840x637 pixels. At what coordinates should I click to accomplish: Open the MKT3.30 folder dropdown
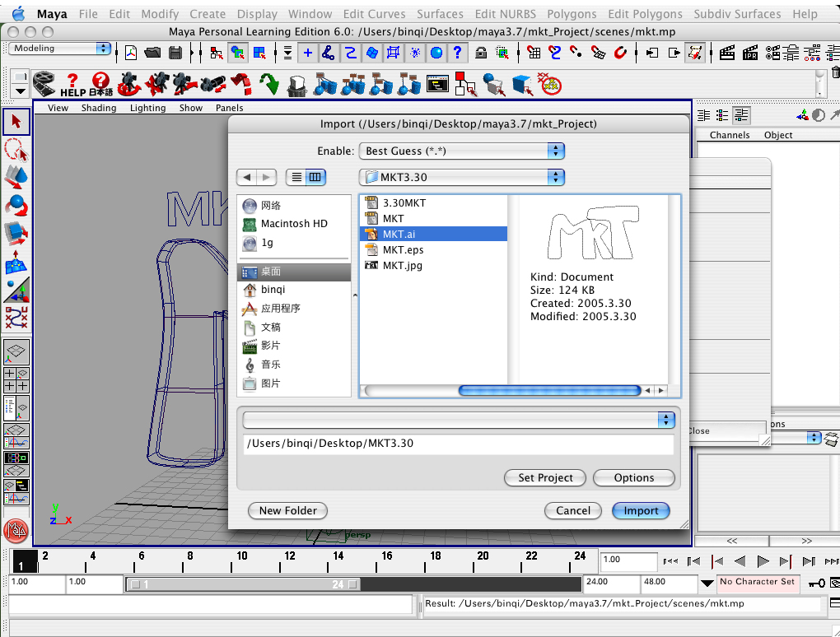[x=462, y=177]
